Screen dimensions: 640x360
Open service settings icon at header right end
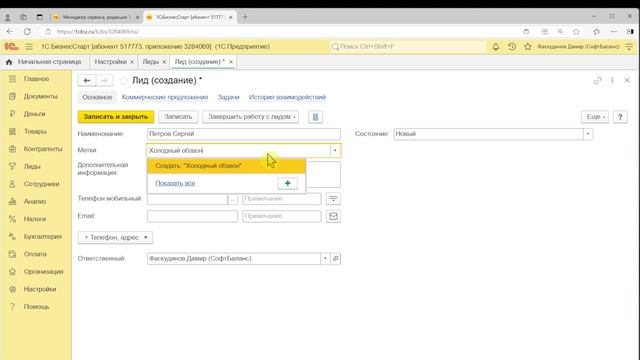pyautogui.click(x=629, y=47)
